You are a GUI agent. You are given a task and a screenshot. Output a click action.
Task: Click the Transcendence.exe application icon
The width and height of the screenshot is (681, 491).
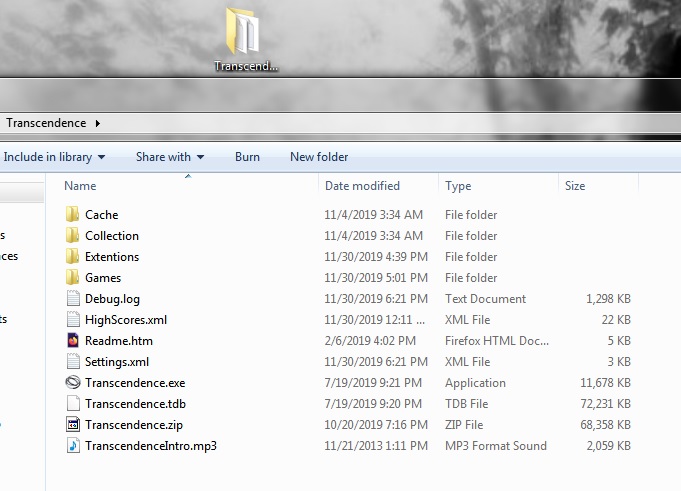pyautogui.click(x=73, y=382)
